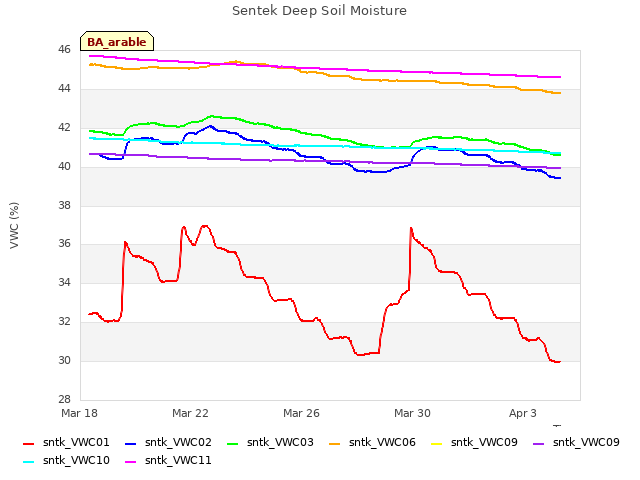Click the 34 y-axis tick label
Screen dimensions: 640x480
(x=64, y=282)
